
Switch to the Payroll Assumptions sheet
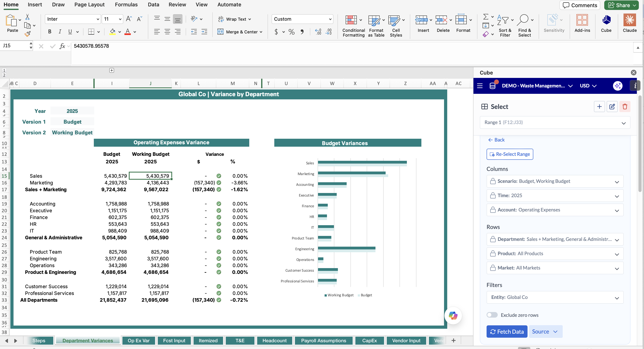(324, 340)
